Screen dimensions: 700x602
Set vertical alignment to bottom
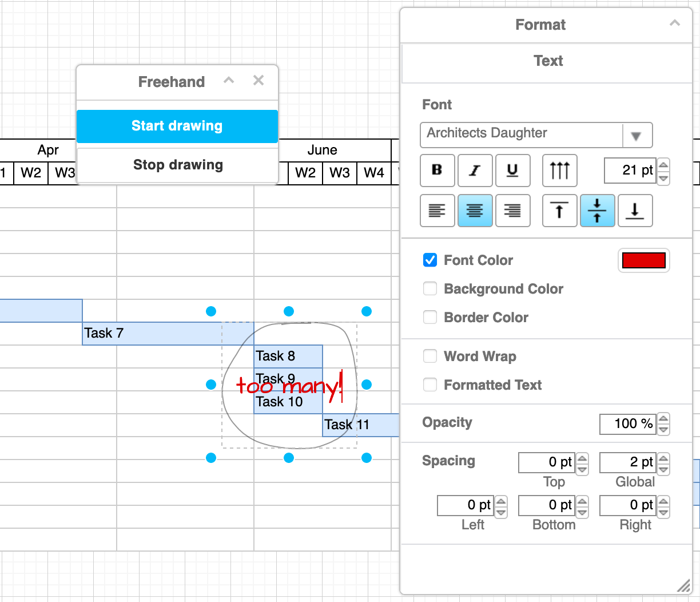point(635,211)
